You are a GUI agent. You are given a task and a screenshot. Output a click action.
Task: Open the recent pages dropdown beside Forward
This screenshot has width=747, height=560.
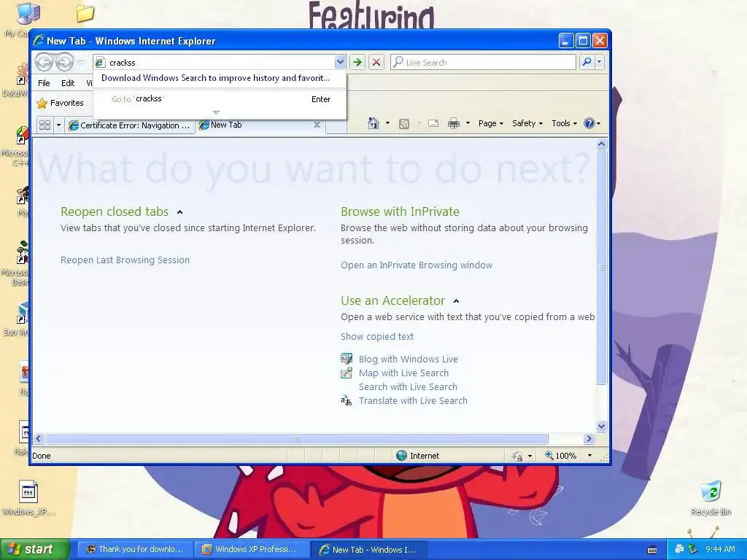point(80,62)
